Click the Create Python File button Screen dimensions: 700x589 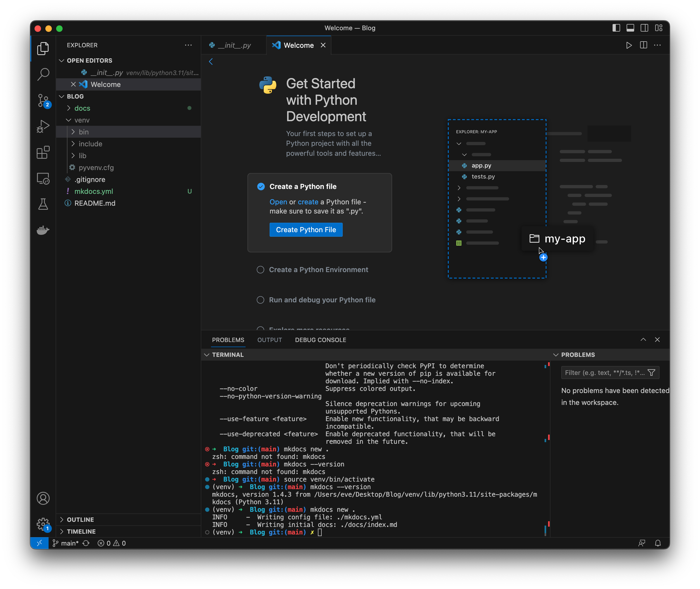coord(306,230)
